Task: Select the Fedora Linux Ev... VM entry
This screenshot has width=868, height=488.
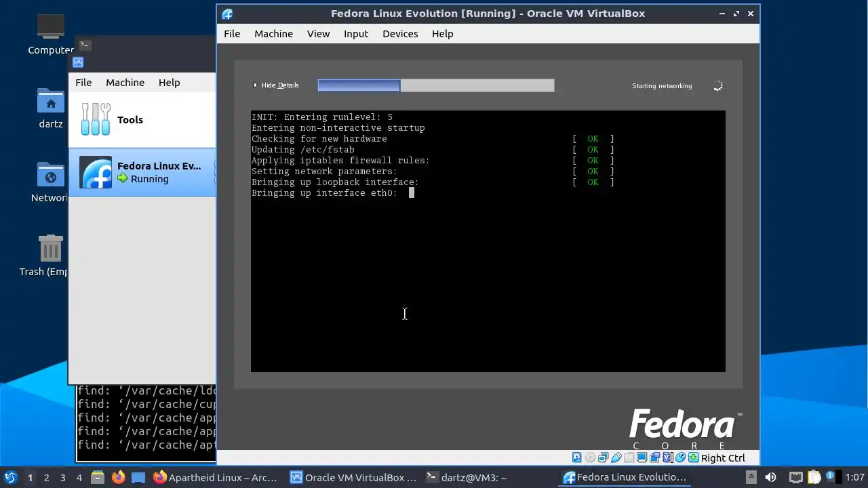Action: click(142, 172)
